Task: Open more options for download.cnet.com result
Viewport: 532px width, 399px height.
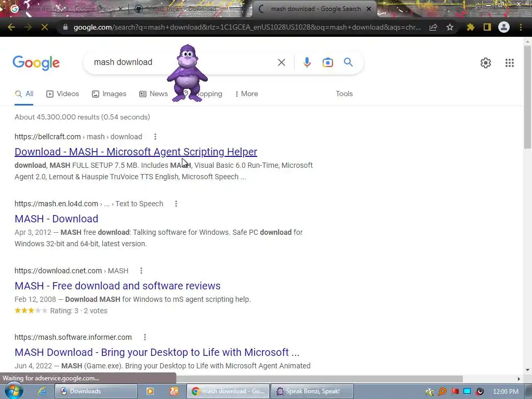Action: (141, 271)
